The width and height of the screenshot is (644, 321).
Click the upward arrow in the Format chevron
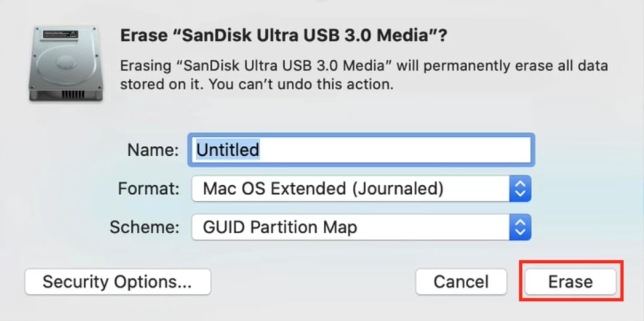[x=521, y=183]
